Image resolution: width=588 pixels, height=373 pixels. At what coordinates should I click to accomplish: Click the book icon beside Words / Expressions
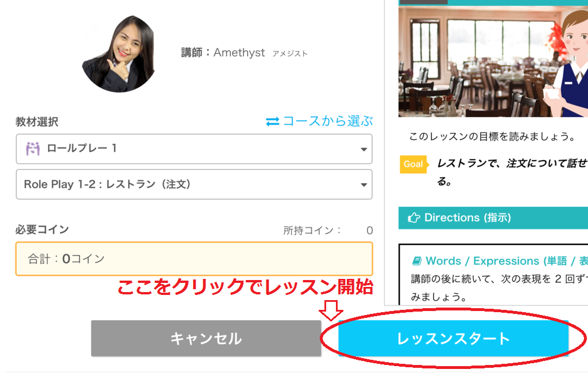(417, 261)
